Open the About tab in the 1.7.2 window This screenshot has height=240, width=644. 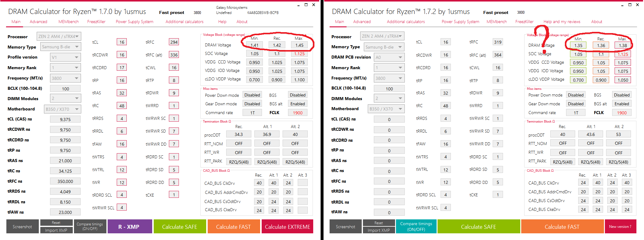pyautogui.click(x=597, y=22)
